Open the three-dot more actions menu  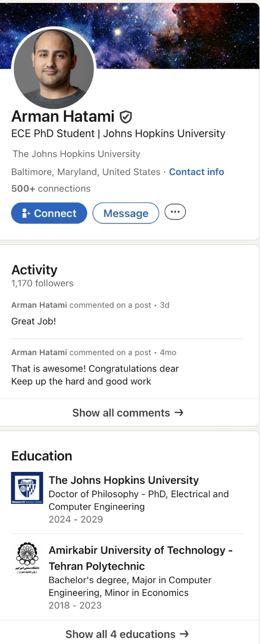click(x=175, y=212)
